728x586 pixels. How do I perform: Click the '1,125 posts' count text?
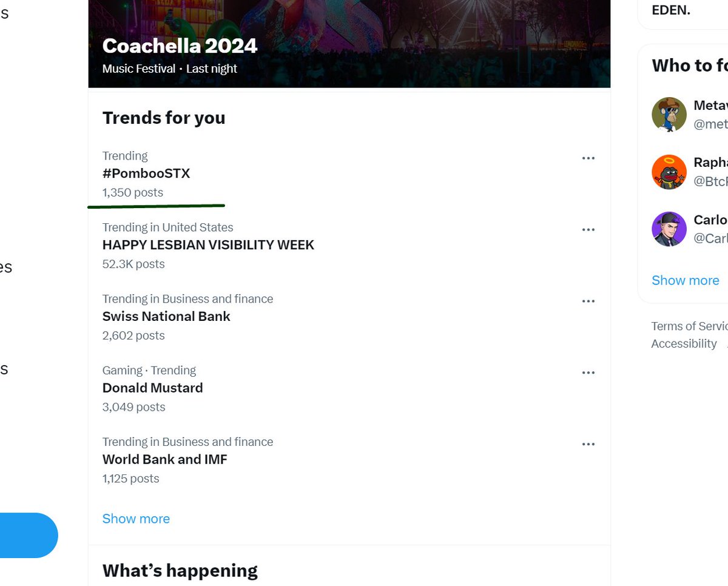pos(131,479)
